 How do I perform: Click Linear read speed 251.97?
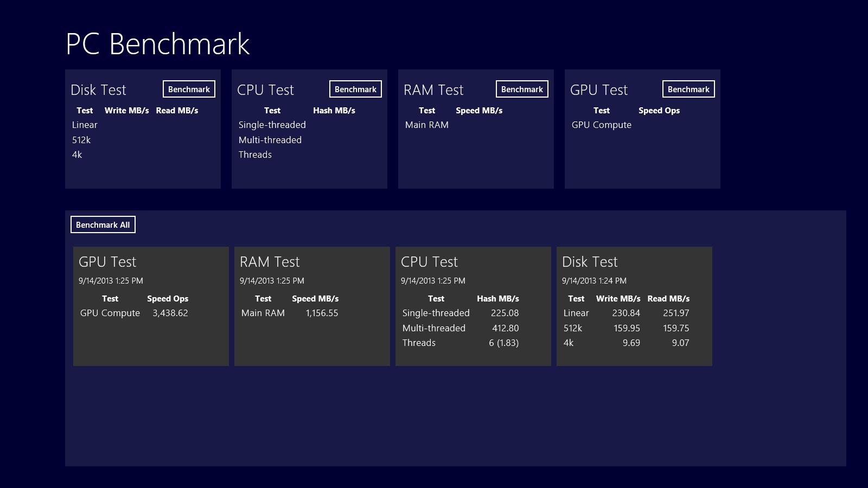click(676, 313)
